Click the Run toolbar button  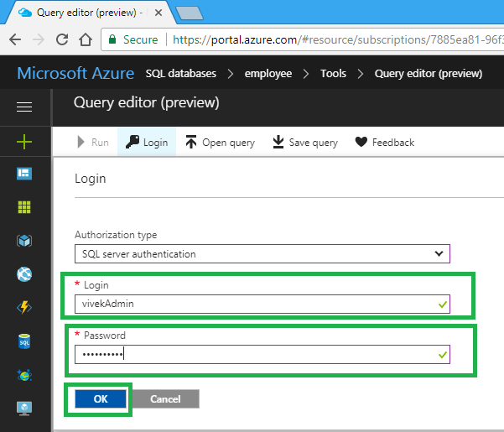93,142
